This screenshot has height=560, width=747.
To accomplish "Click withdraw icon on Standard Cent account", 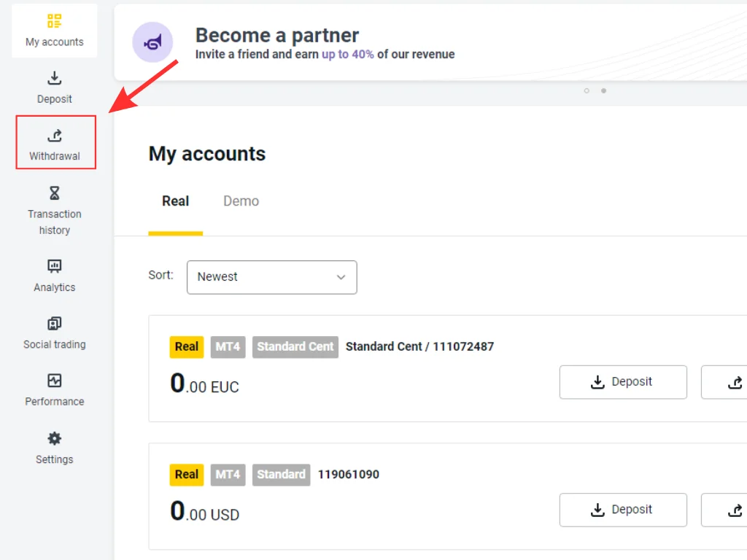I will pos(734,382).
